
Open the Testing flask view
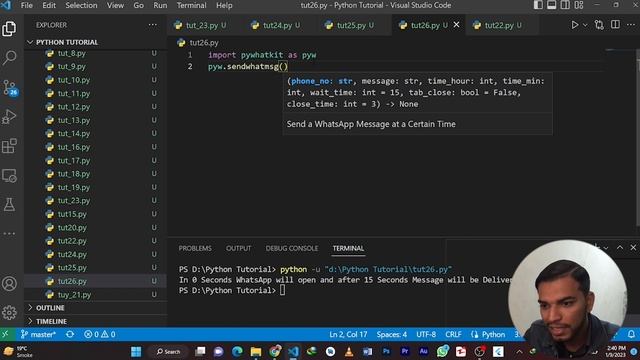pos(9,204)
